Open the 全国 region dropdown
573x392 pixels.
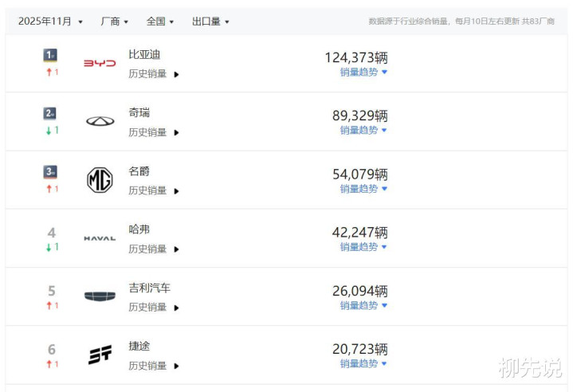coord(160,22)
